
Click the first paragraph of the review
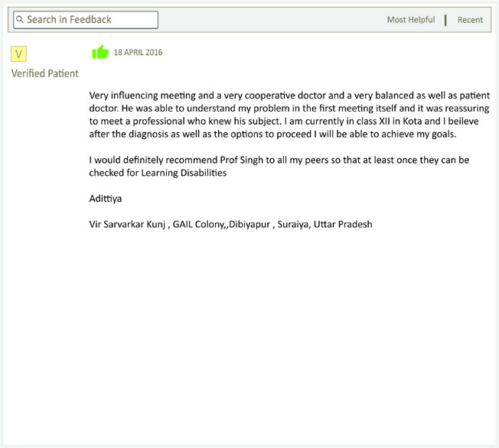click(x=289, y=115)
